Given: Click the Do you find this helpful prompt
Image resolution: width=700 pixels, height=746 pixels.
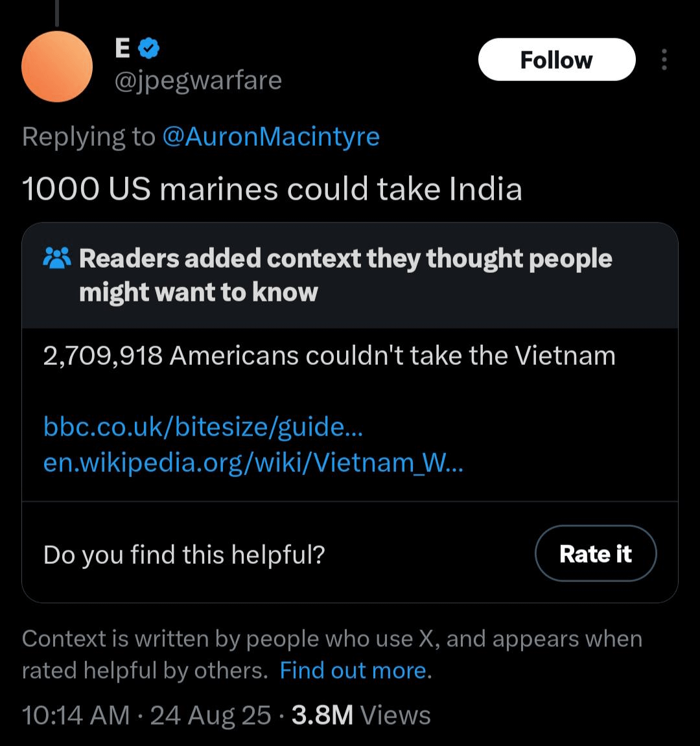Looking at the screenshot, I should click(x=184, y=554).
